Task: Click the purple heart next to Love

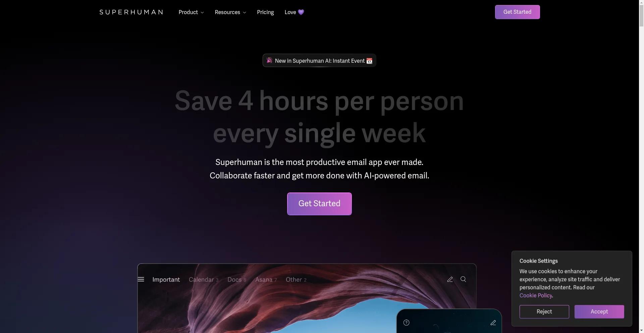Action: 301,12
